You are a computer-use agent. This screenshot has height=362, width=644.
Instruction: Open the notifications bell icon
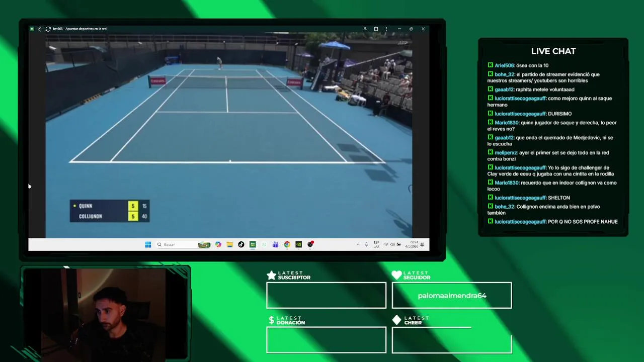[422, 244]
